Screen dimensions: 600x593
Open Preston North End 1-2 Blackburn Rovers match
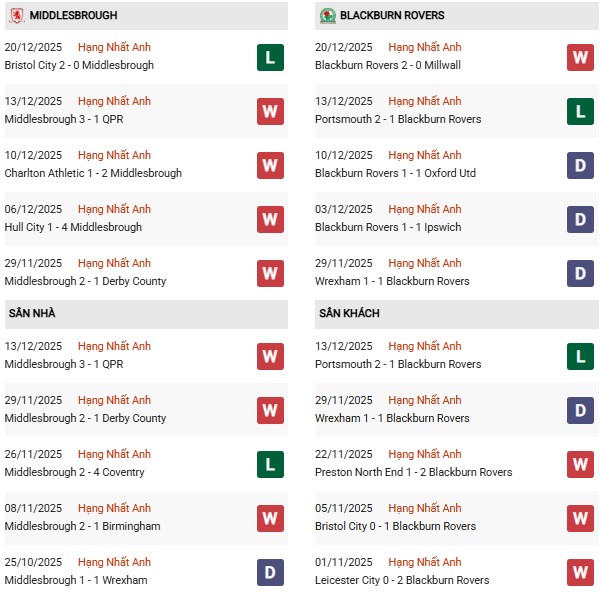pyautogui.click(x=413, y=472)
